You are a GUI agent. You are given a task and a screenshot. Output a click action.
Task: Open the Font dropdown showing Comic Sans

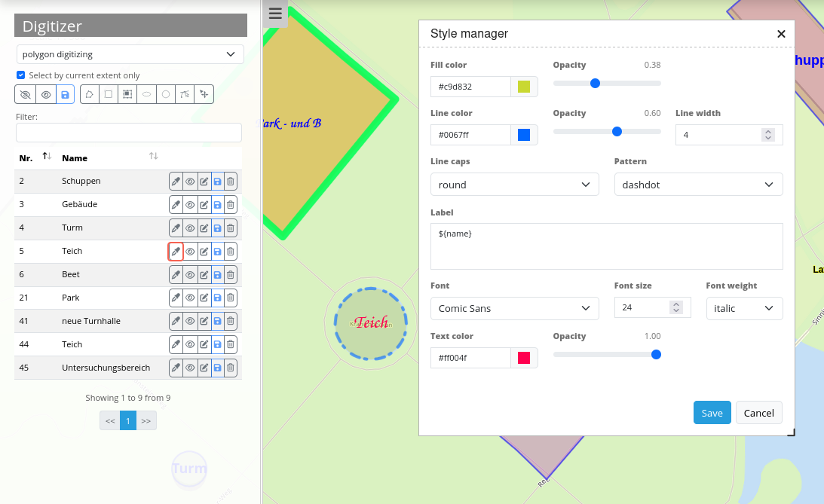coord(514,308)
